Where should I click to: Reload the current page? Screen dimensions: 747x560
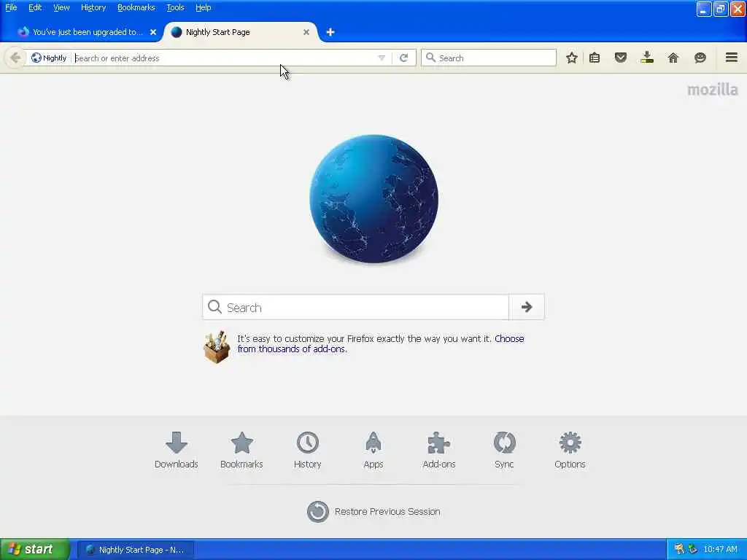tap(404, 58)
